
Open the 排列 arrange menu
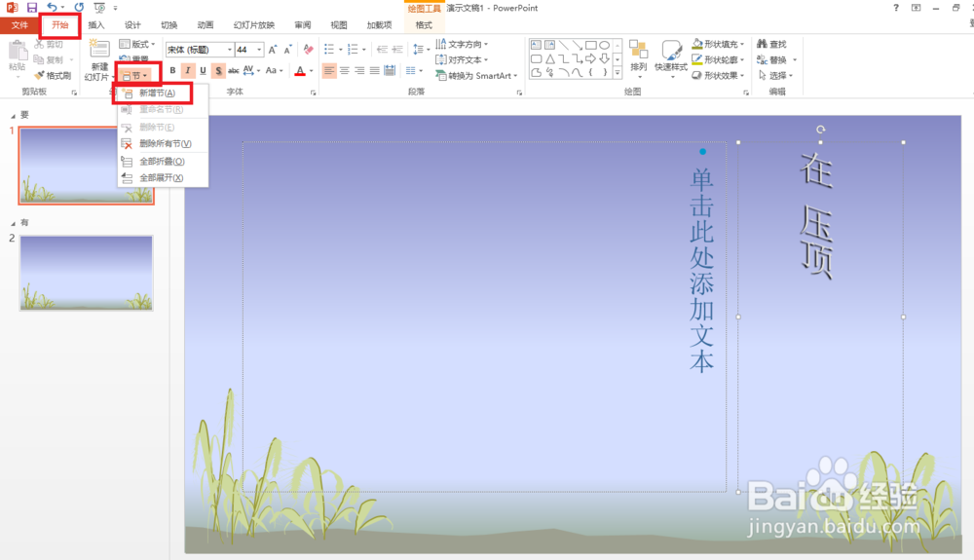(x=639, y=57)
